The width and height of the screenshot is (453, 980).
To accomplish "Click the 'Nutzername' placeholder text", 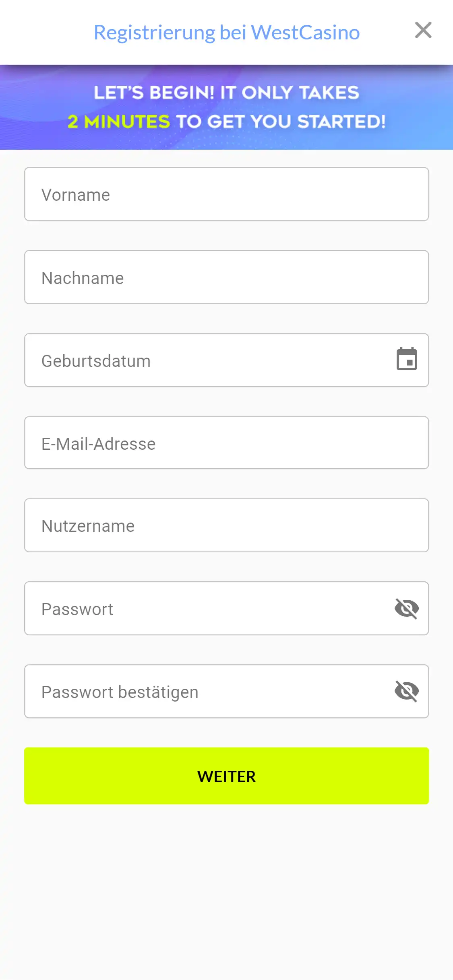I will pos(88,526).
